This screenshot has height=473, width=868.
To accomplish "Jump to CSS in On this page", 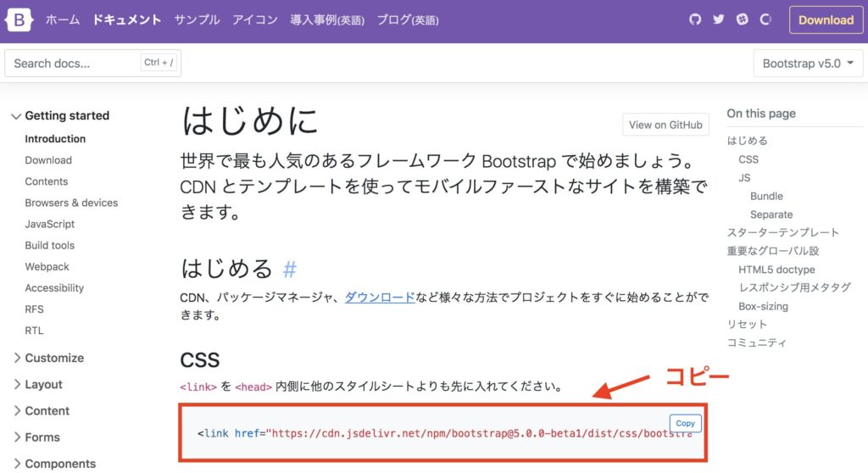I will pos(748,159).
